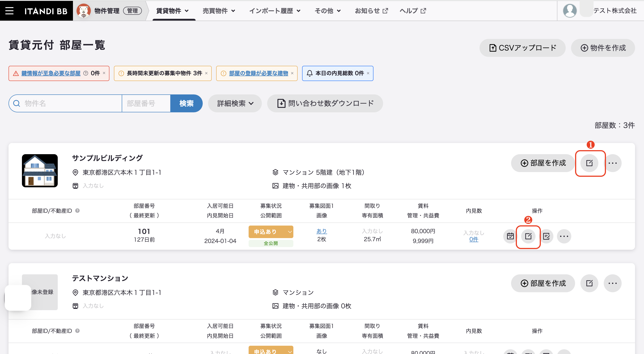Click the サンプルビルディング building name

tap(107, 158)
